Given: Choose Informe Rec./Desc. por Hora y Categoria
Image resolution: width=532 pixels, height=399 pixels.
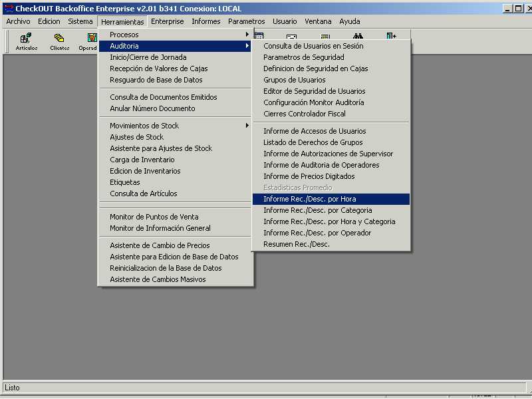Looking at the screenshot, I should pyautogui.click(x=331, y=221).
